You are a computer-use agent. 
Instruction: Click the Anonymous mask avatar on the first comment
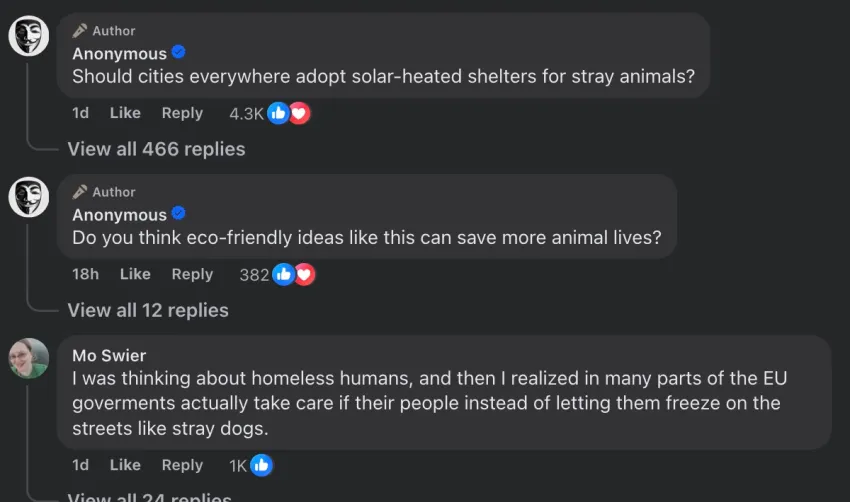point(29,37)
